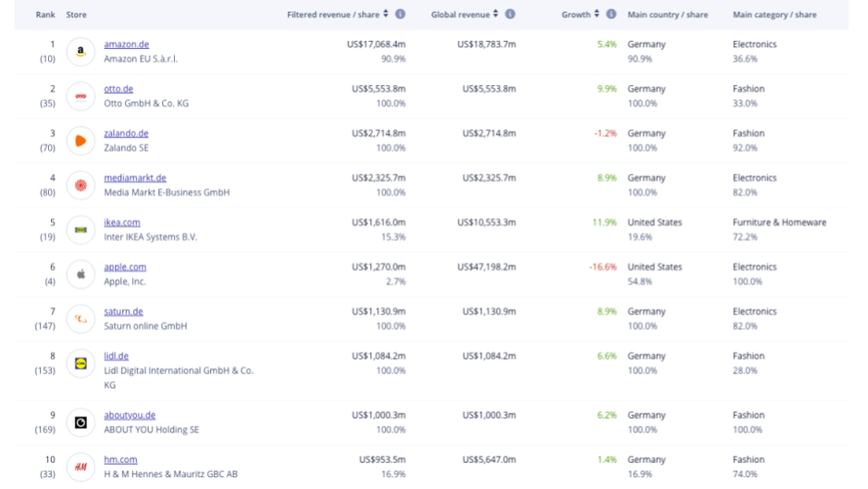Click global revenue US$5,647.0m for H&M
This screenshot has height=489, width=868.
click(x=490, y=459)
